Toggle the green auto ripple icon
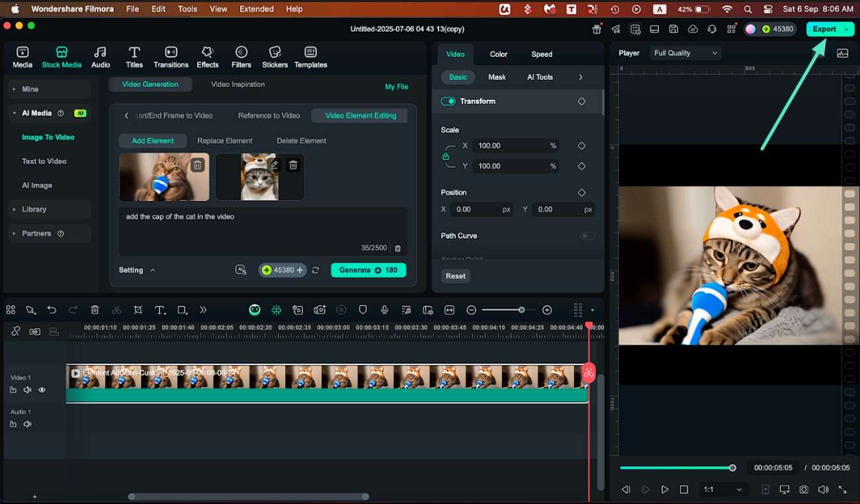860x504 pixels. coord(276,310)
